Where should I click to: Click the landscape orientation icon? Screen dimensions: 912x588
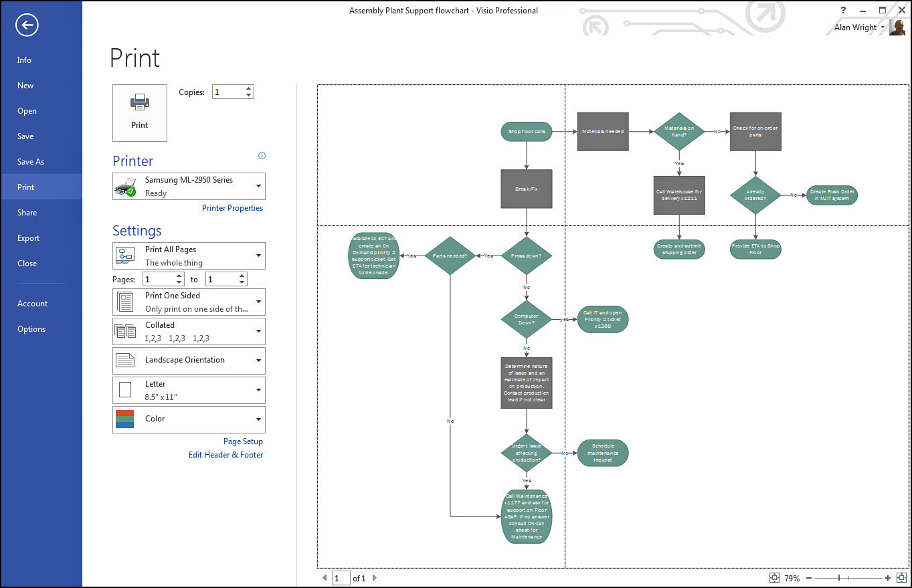pos(126,361)
